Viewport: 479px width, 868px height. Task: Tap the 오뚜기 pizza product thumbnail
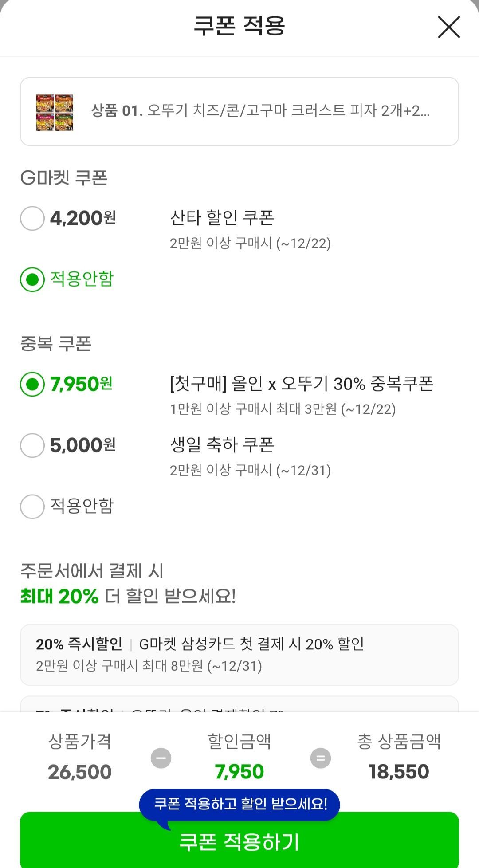[x=55, y=112]
